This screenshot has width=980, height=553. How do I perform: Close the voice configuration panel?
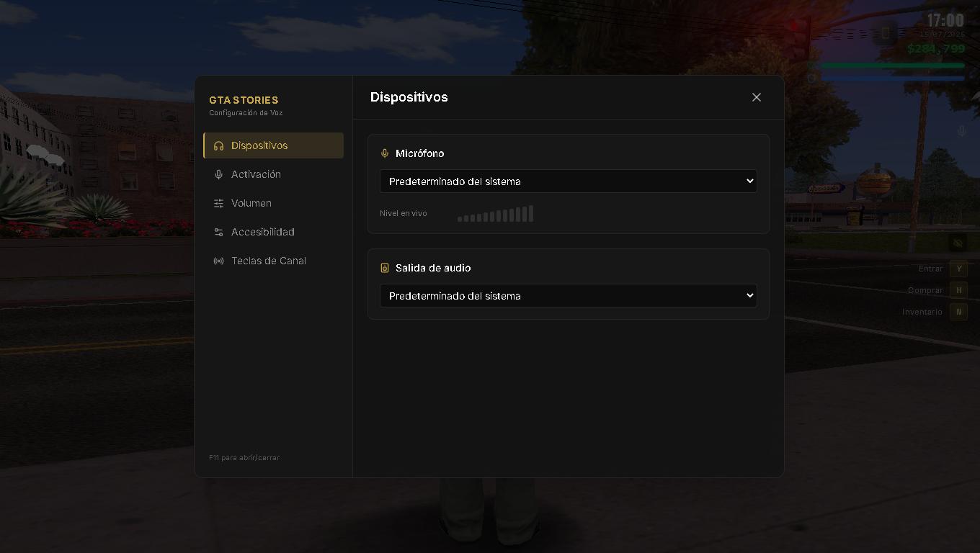click(757, 97)
